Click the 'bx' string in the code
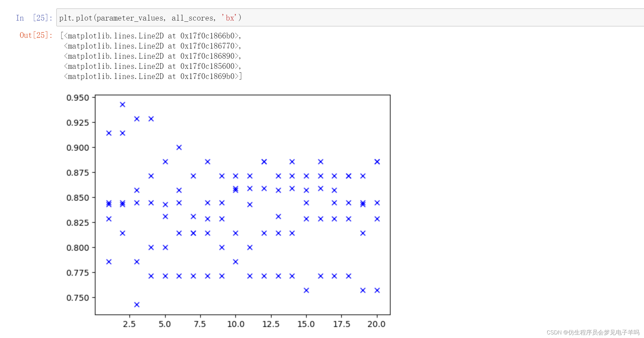Screen dimensions: 644x338 tap(229, 18)
